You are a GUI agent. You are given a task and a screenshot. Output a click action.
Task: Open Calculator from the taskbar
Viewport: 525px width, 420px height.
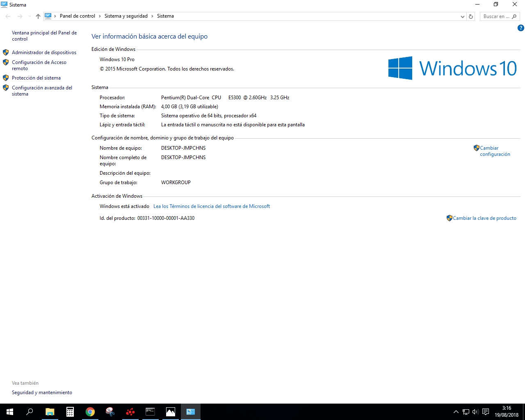(70, 412)
